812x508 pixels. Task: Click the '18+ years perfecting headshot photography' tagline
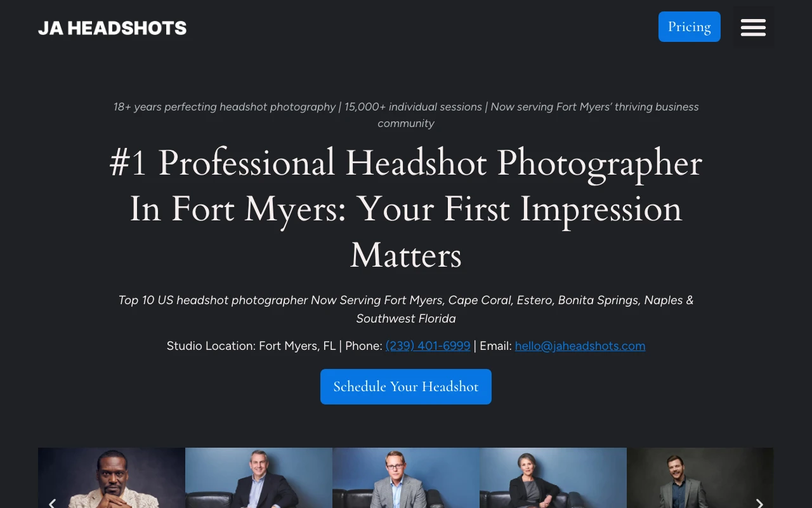tap(225, 107)
